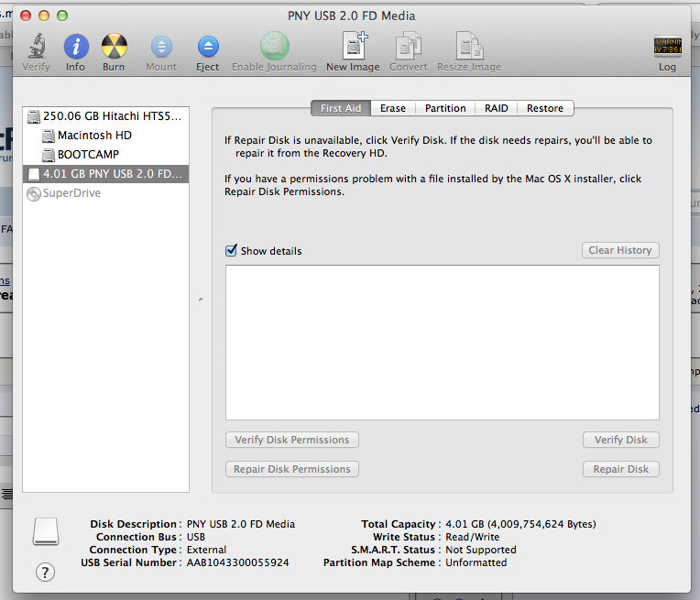Open the Partition tab

(445, 108)
